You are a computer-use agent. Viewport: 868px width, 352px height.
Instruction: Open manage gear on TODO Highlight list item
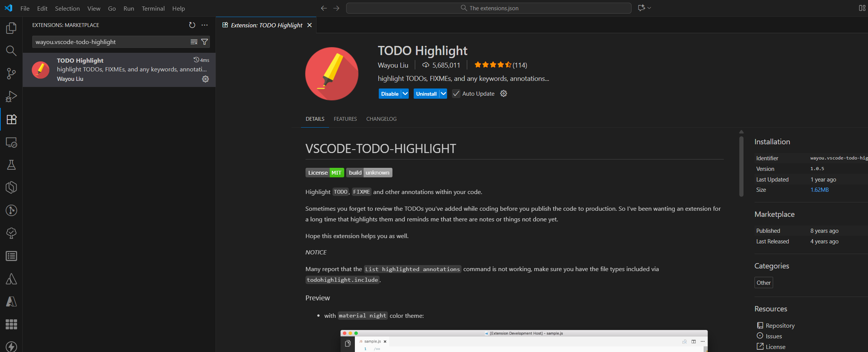tap(205, 79)
